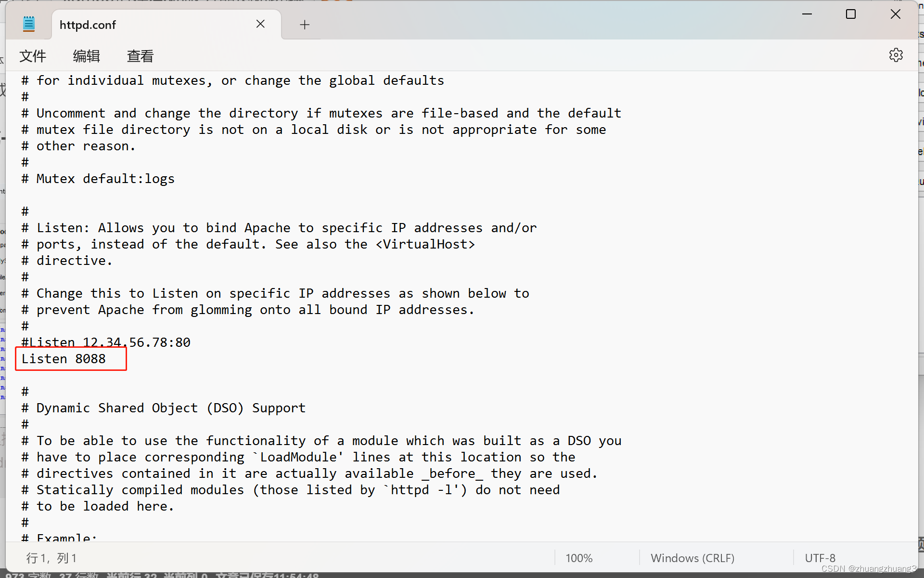This screenshot has width=924, height=578.
Task: Place cursor on the Listen 8088 line
Action: [64, 359]
